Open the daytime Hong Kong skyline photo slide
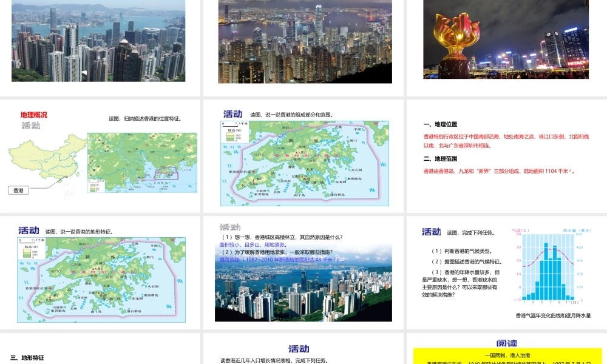The width and height of the screenshot is (607, 364). pos(98,41)
